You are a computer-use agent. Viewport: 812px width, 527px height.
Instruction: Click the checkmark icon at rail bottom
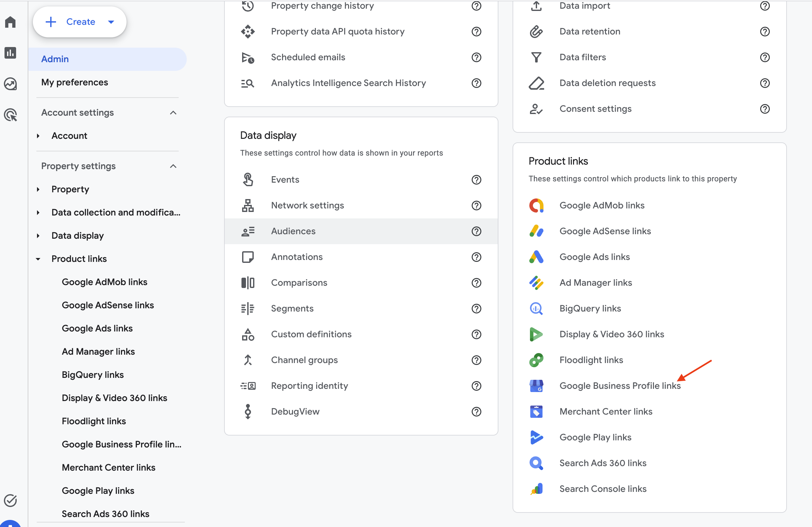pos(10,501)
